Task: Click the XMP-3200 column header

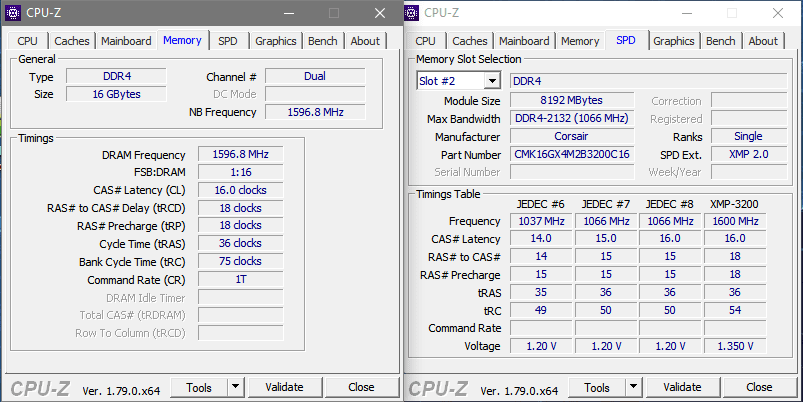Action: (x=734, y=204)
